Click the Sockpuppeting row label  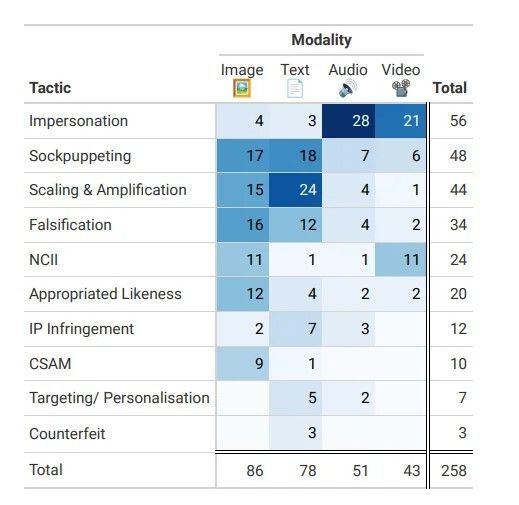[80, 156]
